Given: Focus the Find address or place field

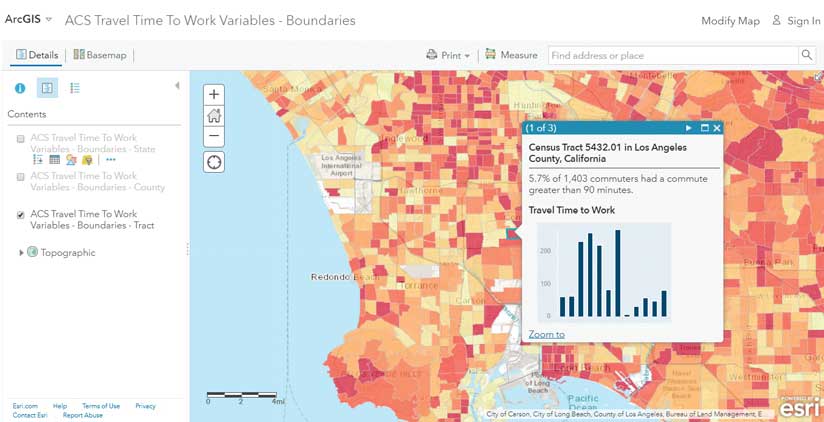Looking at the screenshot, I should (x=673, y=55).
